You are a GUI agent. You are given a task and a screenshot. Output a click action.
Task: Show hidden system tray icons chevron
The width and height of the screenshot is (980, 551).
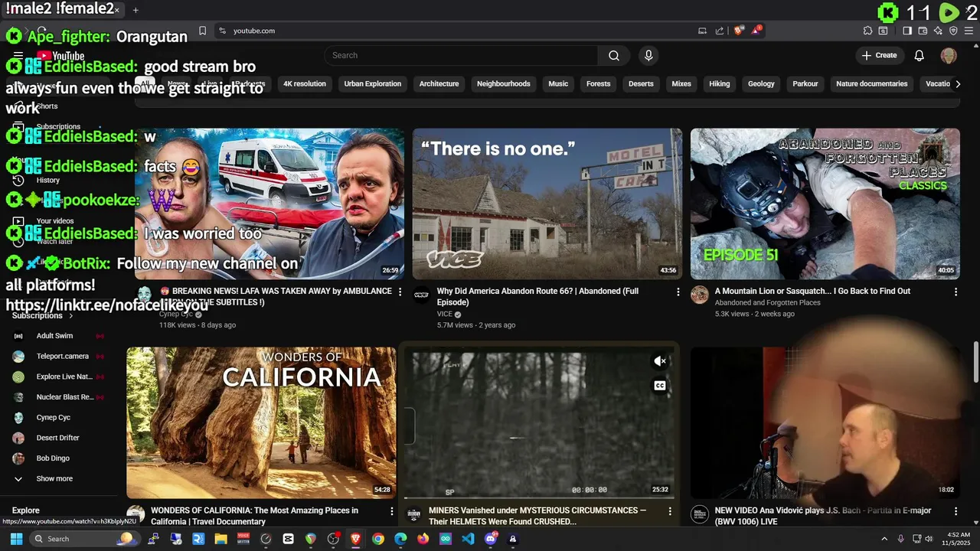click(x=884, y=539)
